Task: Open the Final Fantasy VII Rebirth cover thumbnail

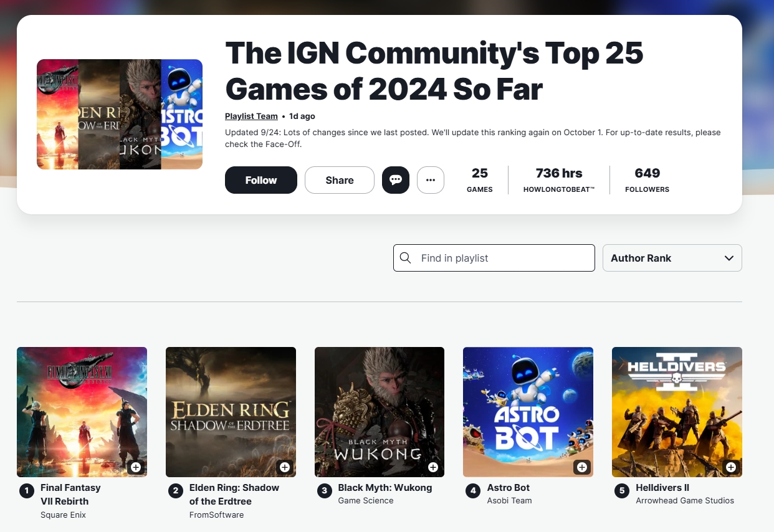Action: click(82, 412)
